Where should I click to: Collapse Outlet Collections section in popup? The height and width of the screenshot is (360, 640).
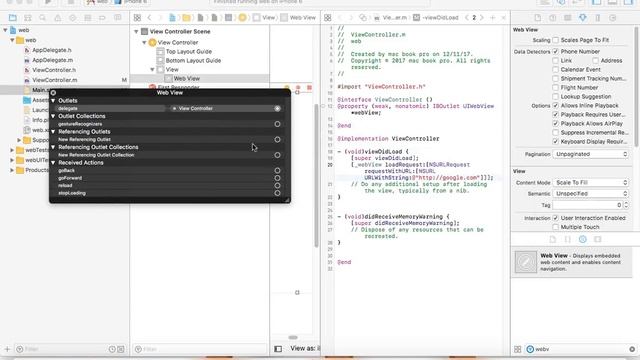(53, 116)
